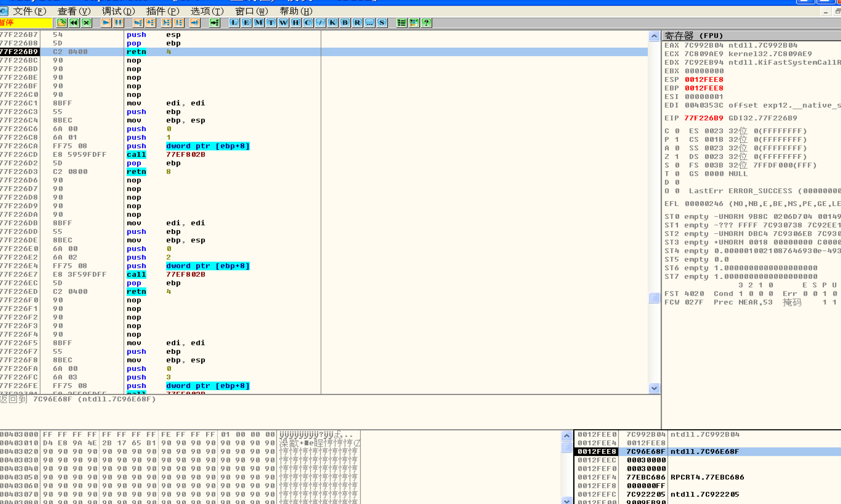Close the debugged program with the X icon
The width and height of the screenshot is (841, 504).
87,23
